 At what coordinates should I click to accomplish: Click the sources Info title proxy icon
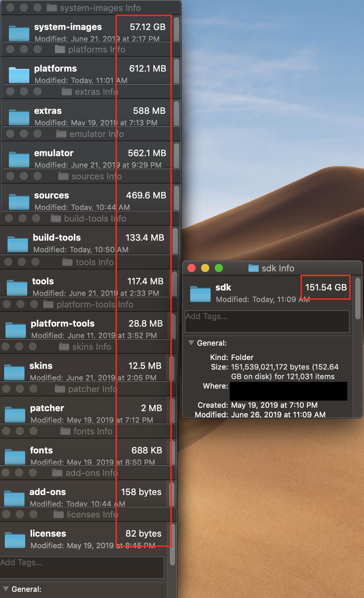[x=63, y=176]
